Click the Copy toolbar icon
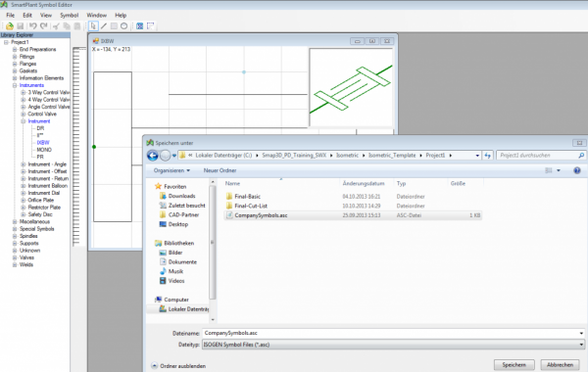This screenshot has width=588, height=372. click(x=67, y=25)
